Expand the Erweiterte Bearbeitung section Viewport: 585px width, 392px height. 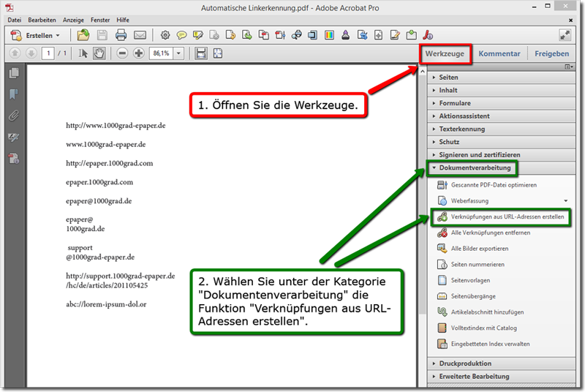click(x=501, y=377)
